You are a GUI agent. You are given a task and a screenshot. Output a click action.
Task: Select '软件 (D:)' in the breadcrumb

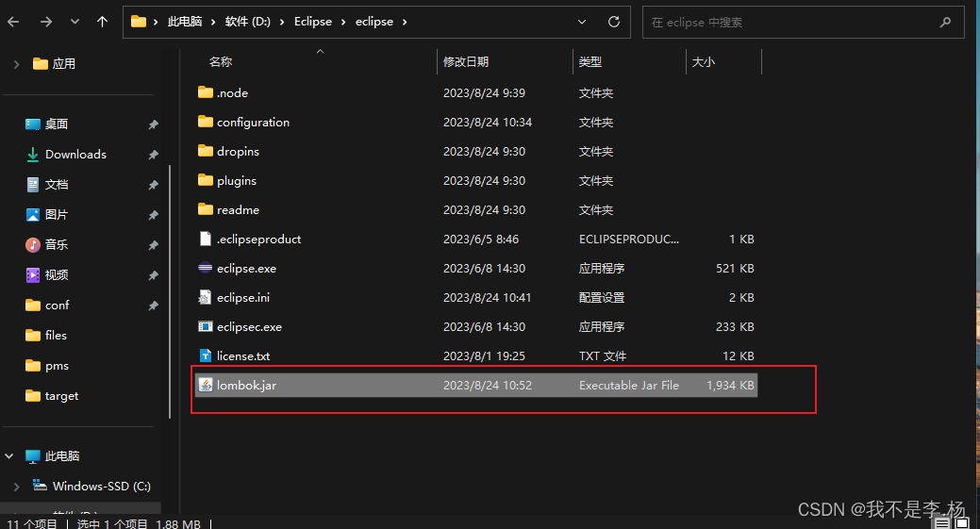tap(247, 22)
